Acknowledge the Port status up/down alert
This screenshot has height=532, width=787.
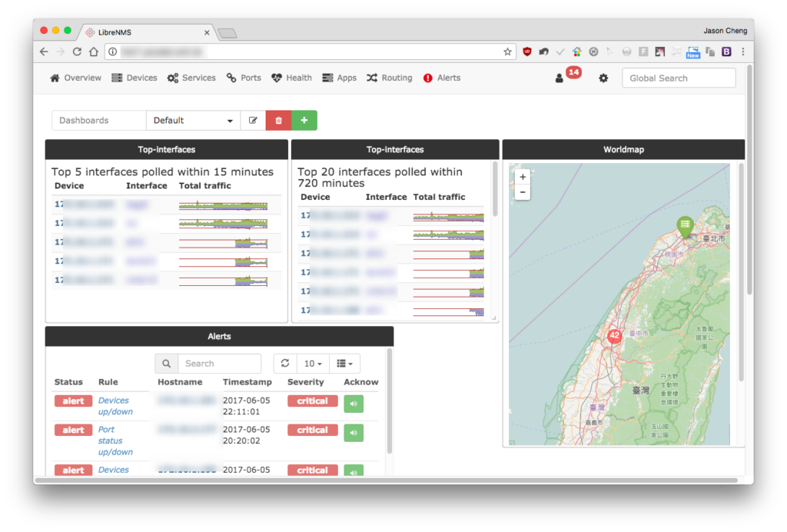(354, 433)
